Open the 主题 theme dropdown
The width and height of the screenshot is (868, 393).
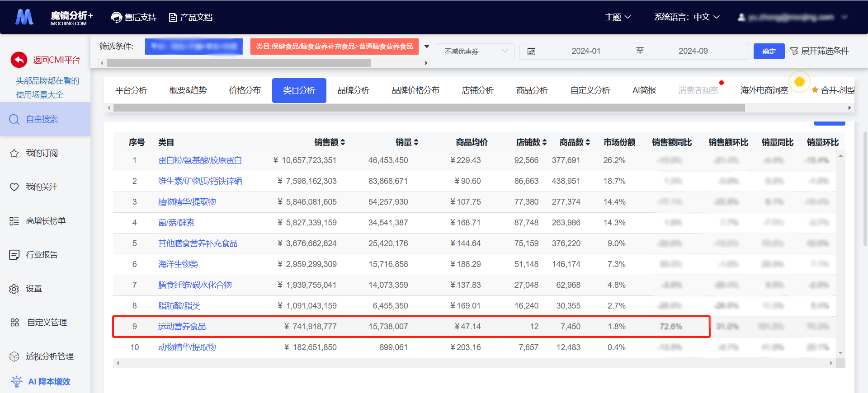(618, 17)
